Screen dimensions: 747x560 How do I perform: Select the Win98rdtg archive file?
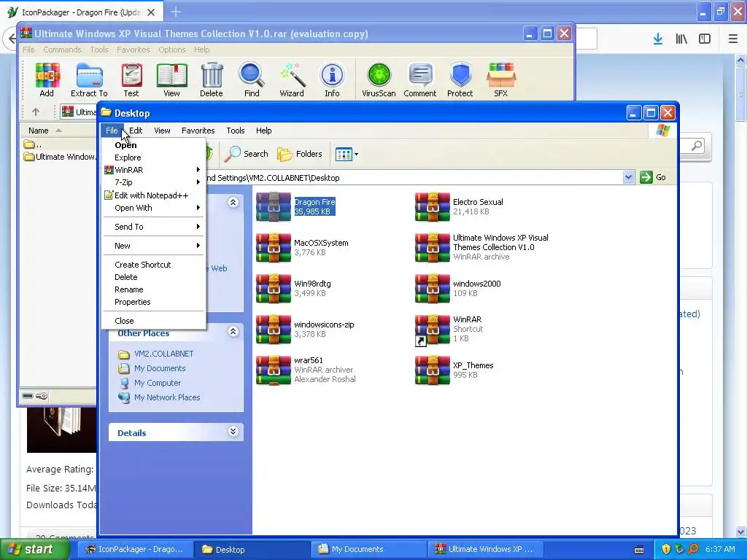point(274,289)
